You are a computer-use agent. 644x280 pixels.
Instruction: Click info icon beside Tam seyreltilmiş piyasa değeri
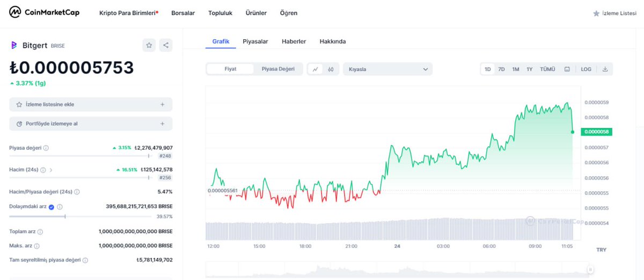coord(85,260)
